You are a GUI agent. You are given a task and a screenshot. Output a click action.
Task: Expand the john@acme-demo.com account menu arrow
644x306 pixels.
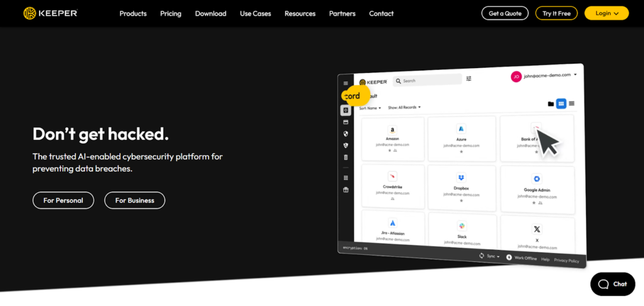[x=575, y=74]
